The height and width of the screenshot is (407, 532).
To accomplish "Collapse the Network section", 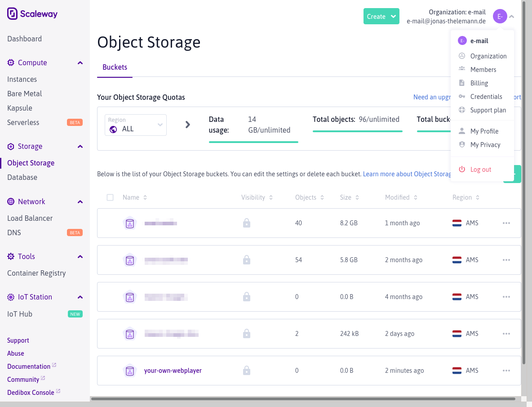I will click(x=80, y=202).
